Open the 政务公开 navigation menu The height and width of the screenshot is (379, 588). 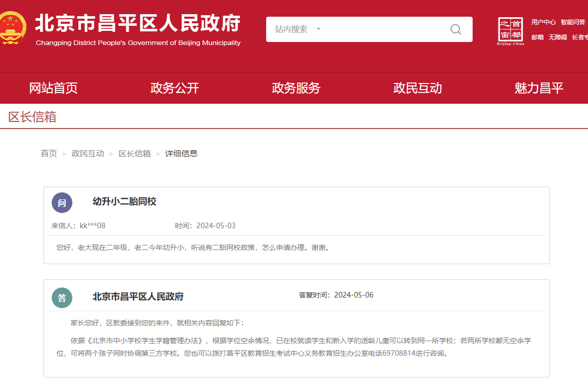175,88
